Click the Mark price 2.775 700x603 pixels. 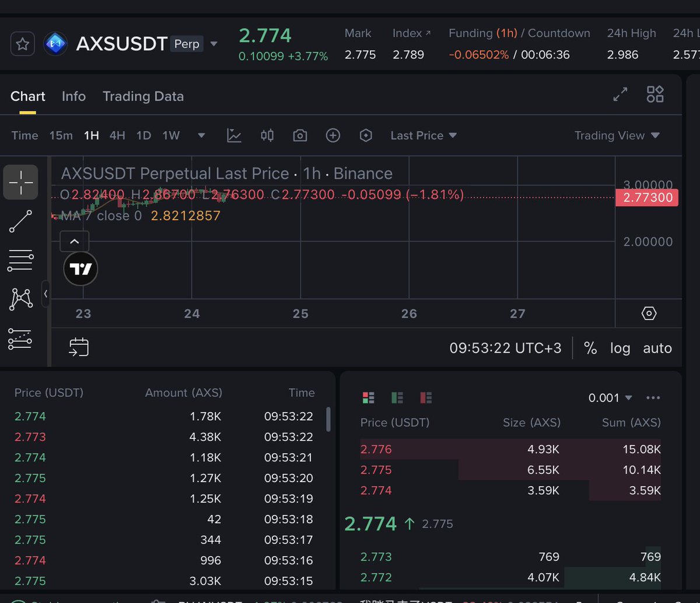coord(360,55)
